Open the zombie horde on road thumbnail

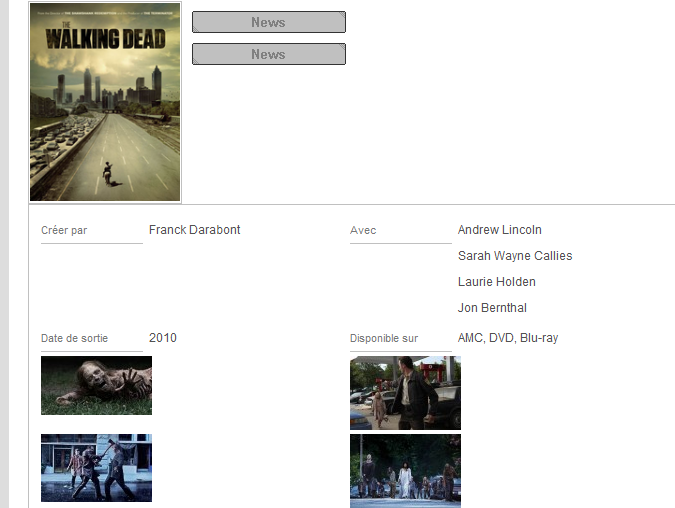coord(405,471)
